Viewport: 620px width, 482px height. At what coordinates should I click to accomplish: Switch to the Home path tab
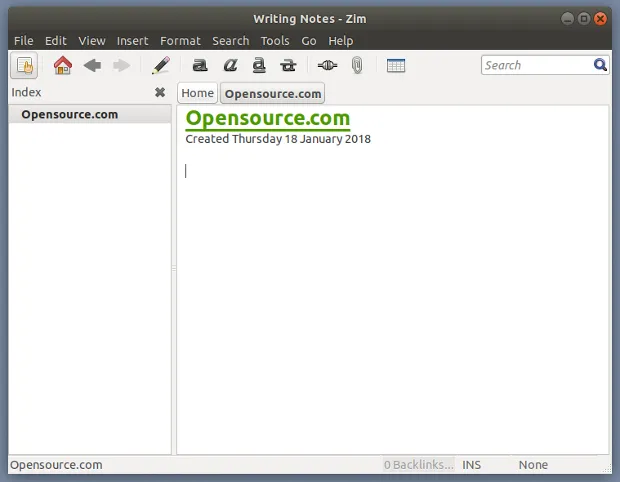198,93
